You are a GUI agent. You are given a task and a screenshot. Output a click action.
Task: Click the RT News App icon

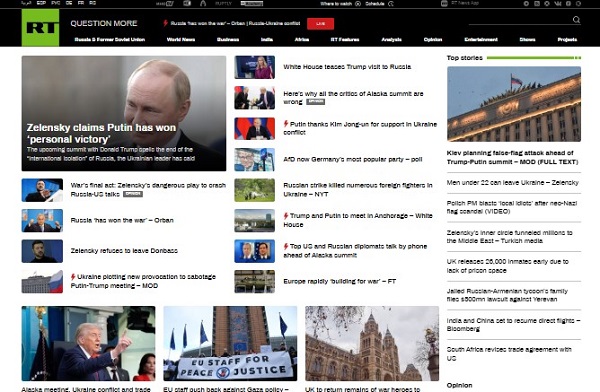(444, 3)
